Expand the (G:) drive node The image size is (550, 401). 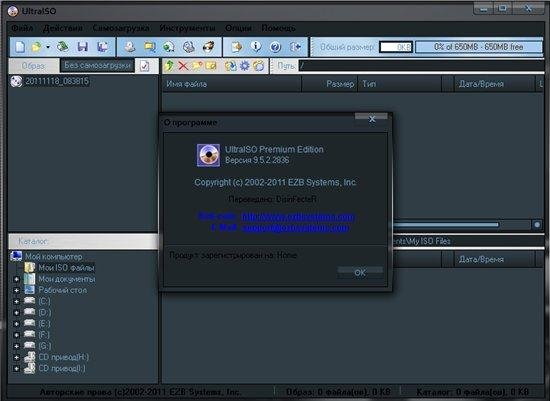tap(16, 346)
